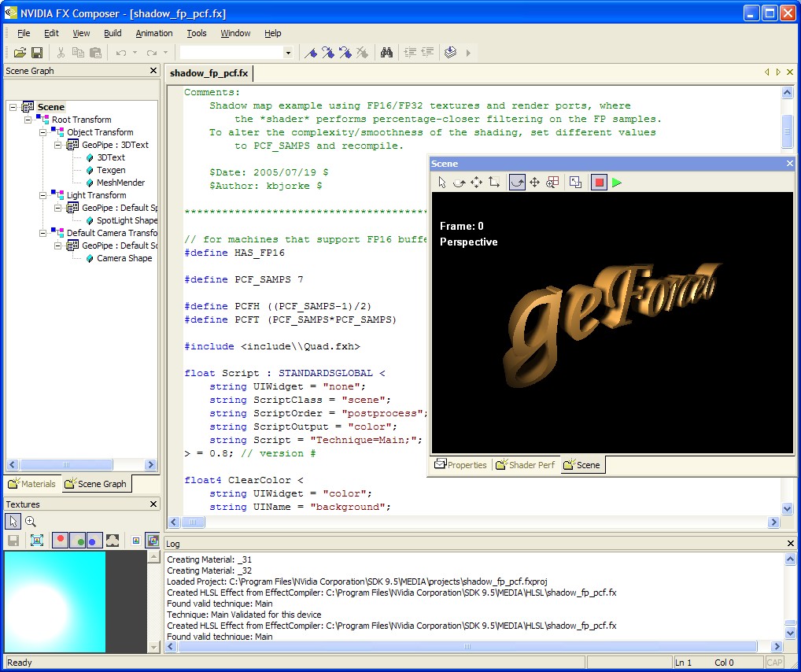Go to the previous bookmark flag icon
The image size is (801, 672).
click(x=345, y=53)
